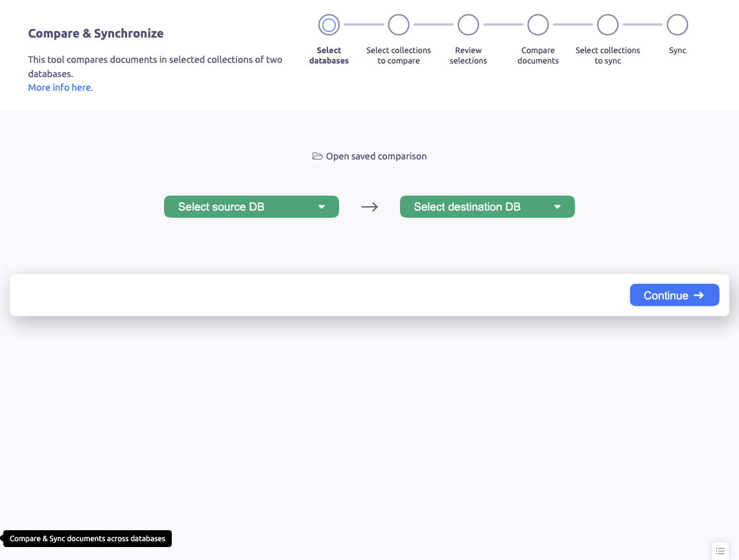Click the 'Compare documents' step circle

(538, 25)
